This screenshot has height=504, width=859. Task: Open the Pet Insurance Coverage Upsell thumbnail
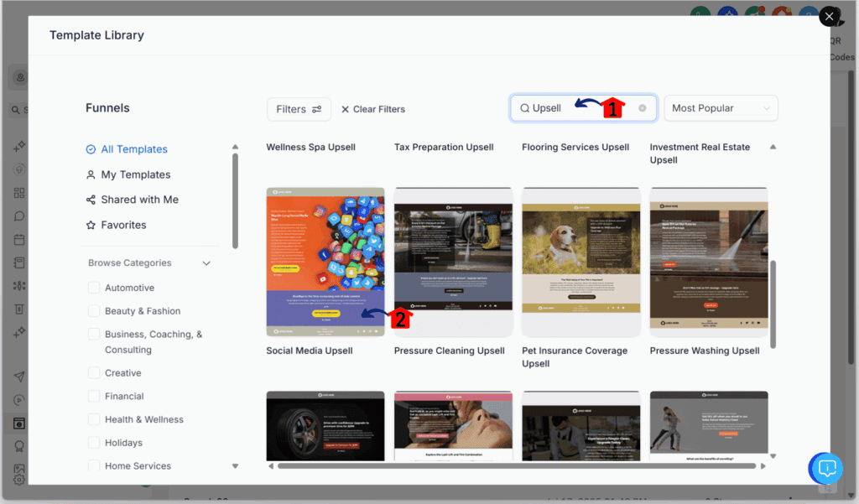[x=580, y=262]
